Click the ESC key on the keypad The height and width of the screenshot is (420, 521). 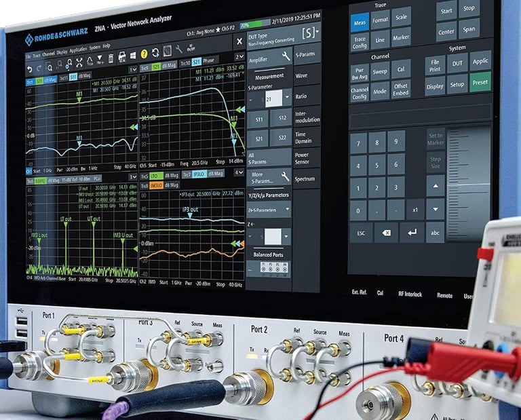(361, 233)
